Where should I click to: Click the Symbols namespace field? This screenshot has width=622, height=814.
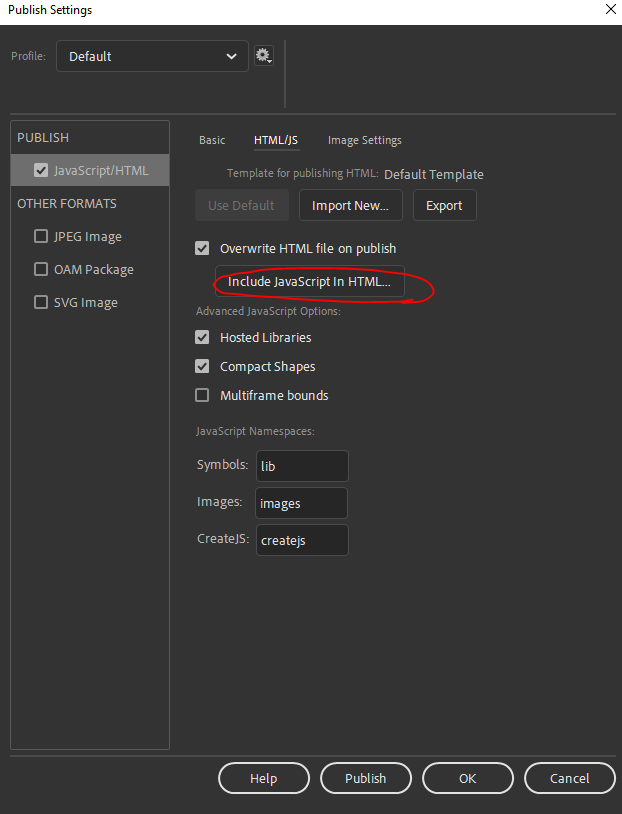pyautogui.click(x=302, y=466)
